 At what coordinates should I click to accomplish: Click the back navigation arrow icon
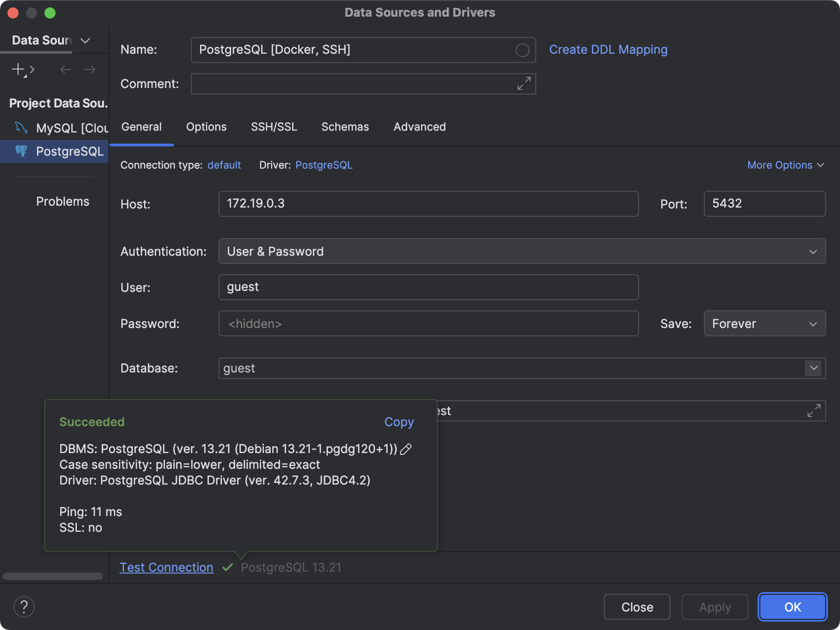point(65,69)
